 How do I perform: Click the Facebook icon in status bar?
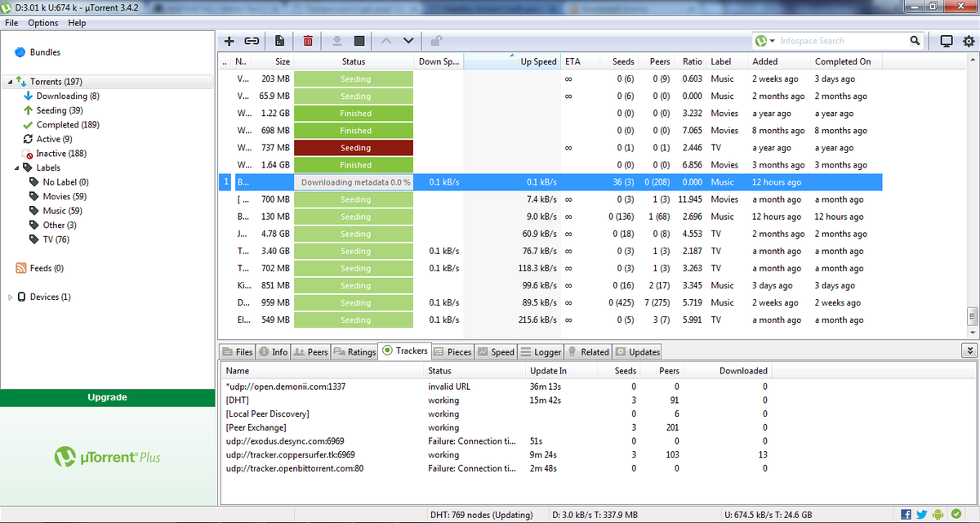(x=906, y=514)
